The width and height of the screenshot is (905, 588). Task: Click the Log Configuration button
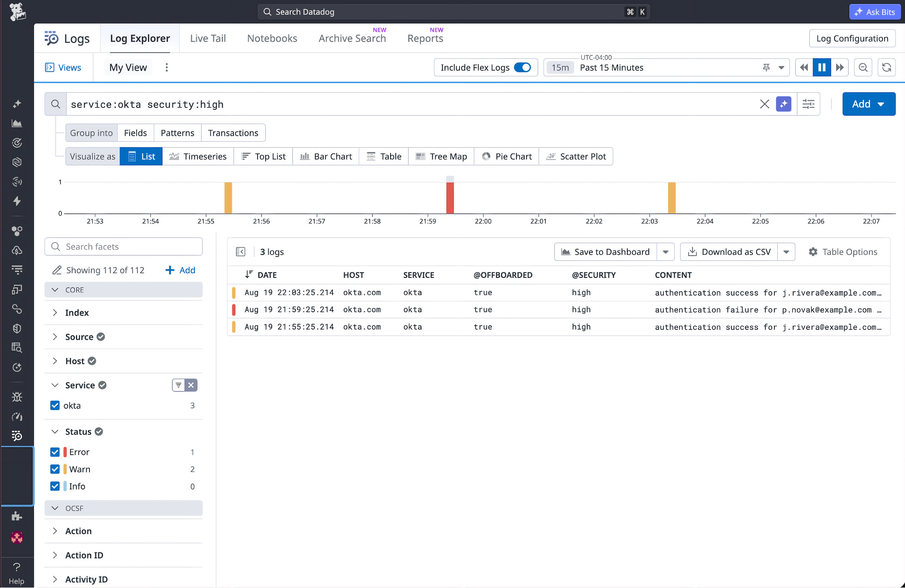point(852,39)
